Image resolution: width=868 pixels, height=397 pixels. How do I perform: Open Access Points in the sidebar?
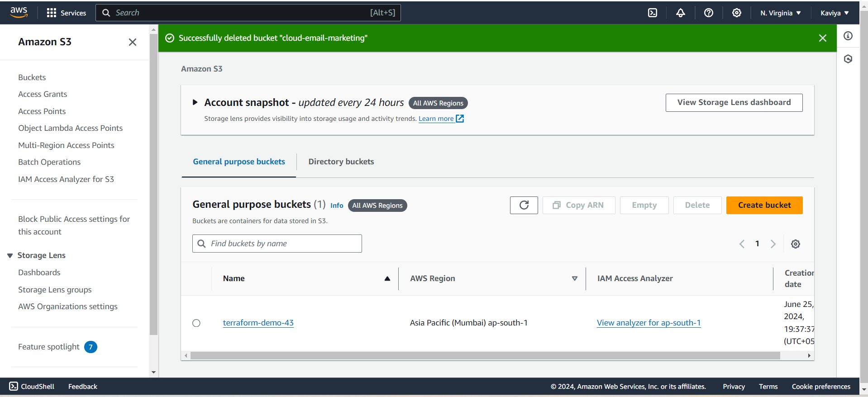coord(42,111)
